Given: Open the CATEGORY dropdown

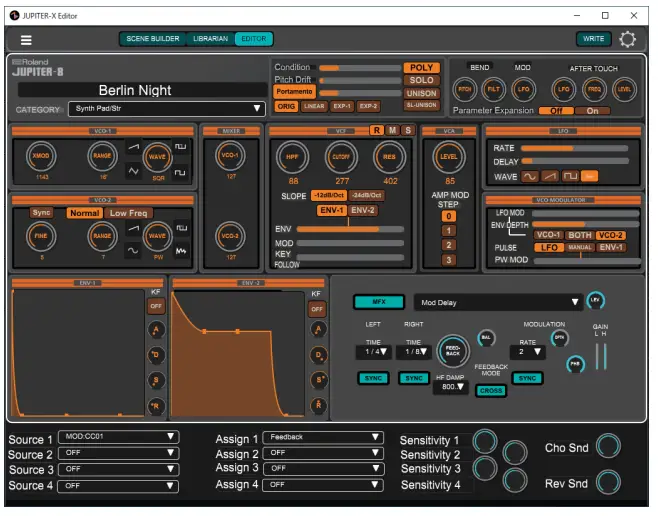Looking at the screenshot, I should point(167,109).
